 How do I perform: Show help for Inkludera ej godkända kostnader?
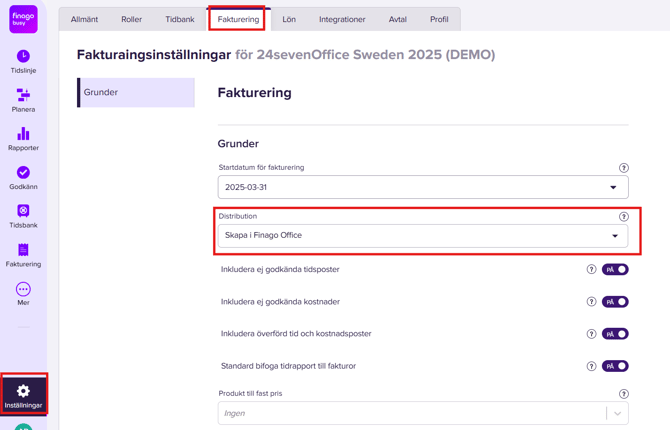pyautogui.click(x=591, y=302)
